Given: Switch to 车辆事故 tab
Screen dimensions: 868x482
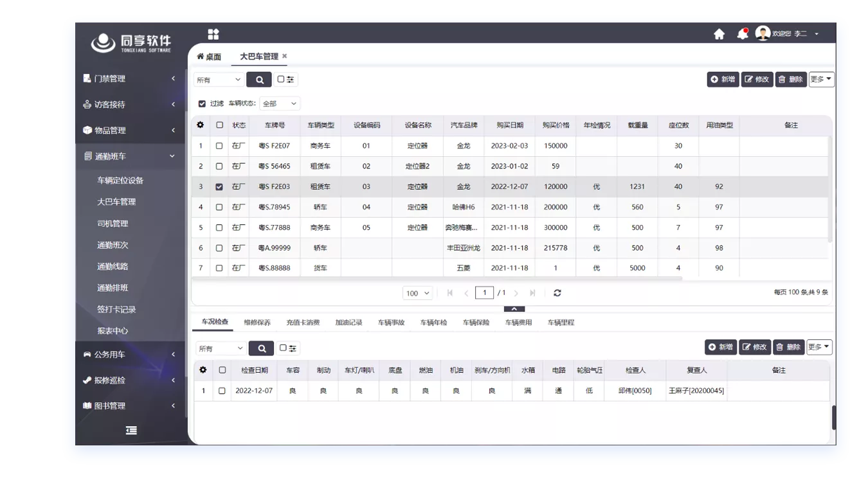Looking at the screenshot, I should point(391,323).
